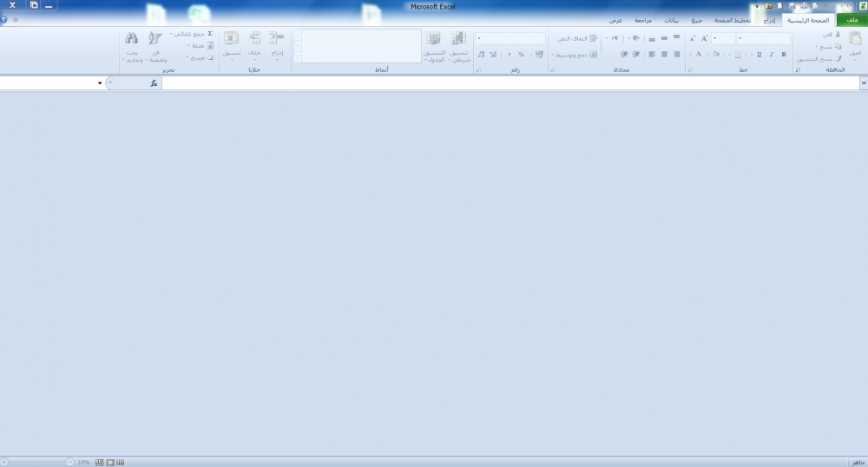Viewport: 868px width, 467px height.
Task: Click the Paste (لصق) icon
Action: click(855, 40)
